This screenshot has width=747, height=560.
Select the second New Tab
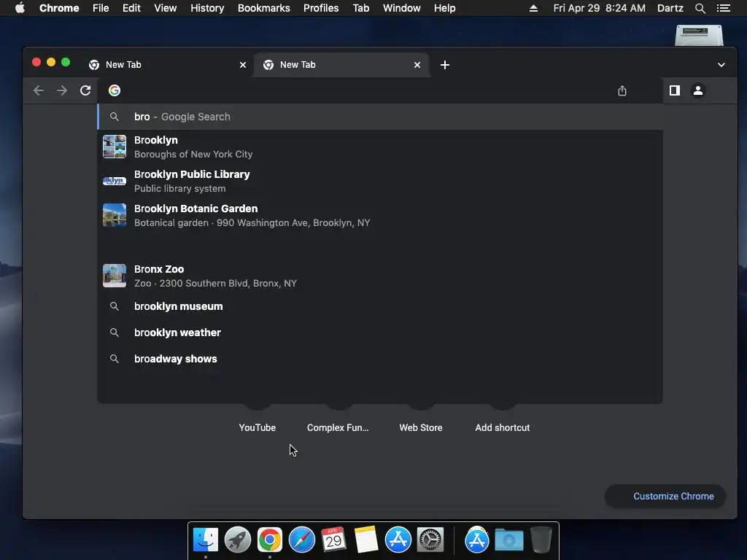(341, 65)
